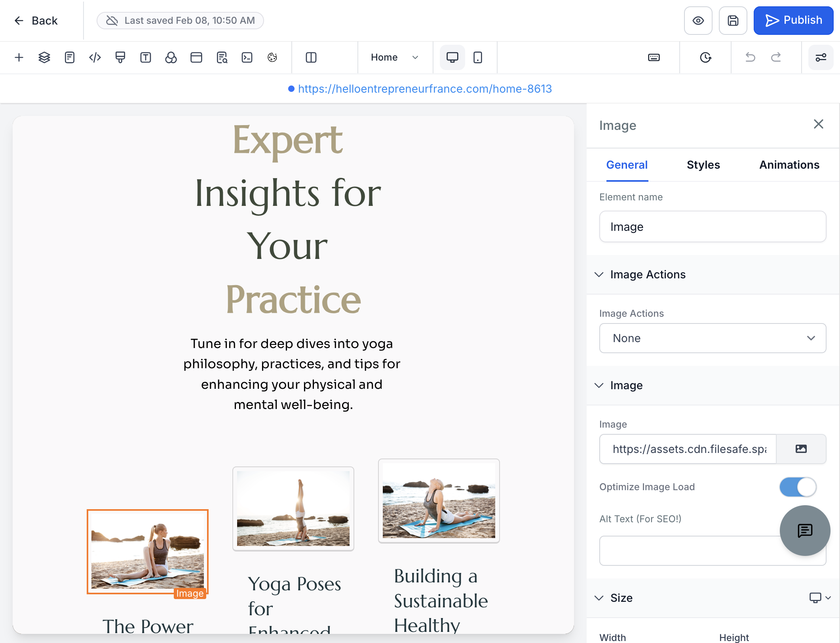Select the cobra pose yoga image

click(x=439, y=501)
